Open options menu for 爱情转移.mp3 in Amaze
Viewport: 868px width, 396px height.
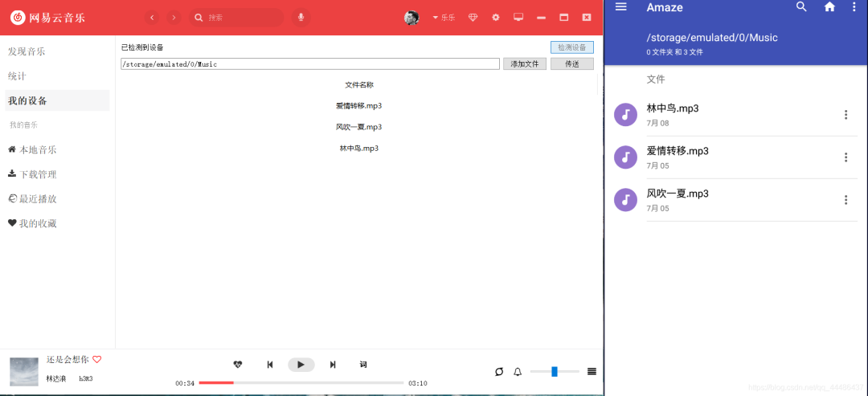tap(845, 157)
